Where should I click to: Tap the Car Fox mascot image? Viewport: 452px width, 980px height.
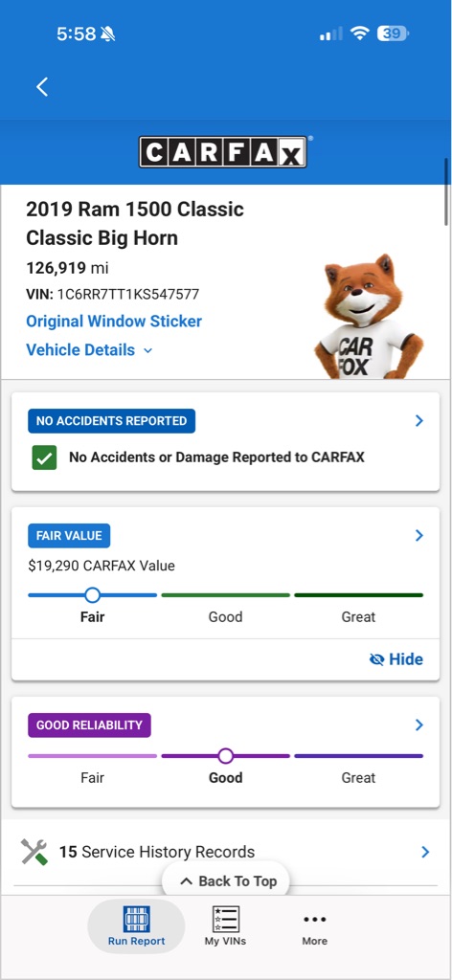click(x=369, y=316)
